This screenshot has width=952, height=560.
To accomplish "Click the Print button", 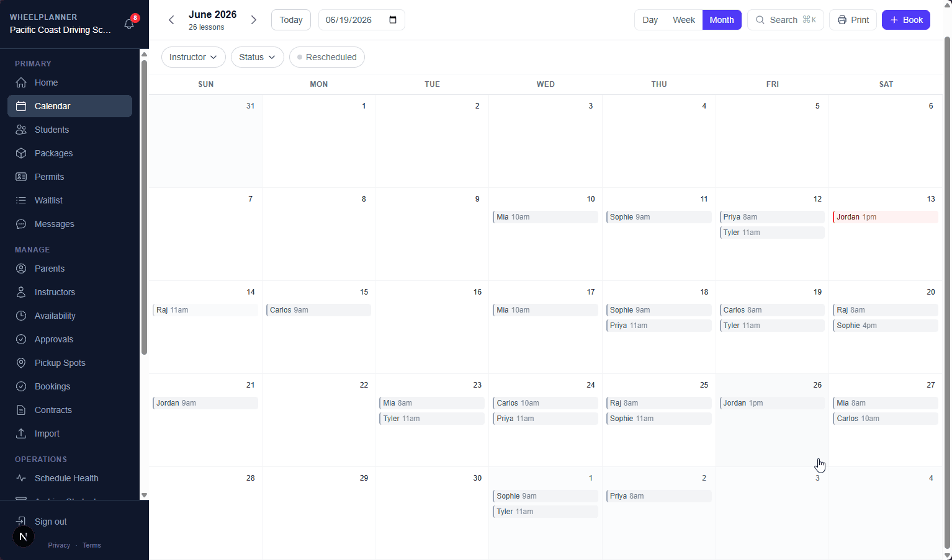I will tap(853, 20).
